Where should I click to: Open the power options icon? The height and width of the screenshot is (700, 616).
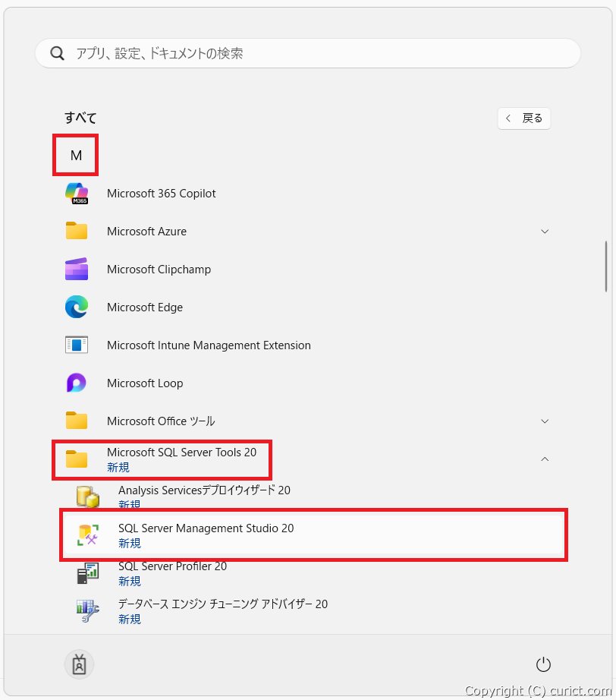(x=543, y=664)
